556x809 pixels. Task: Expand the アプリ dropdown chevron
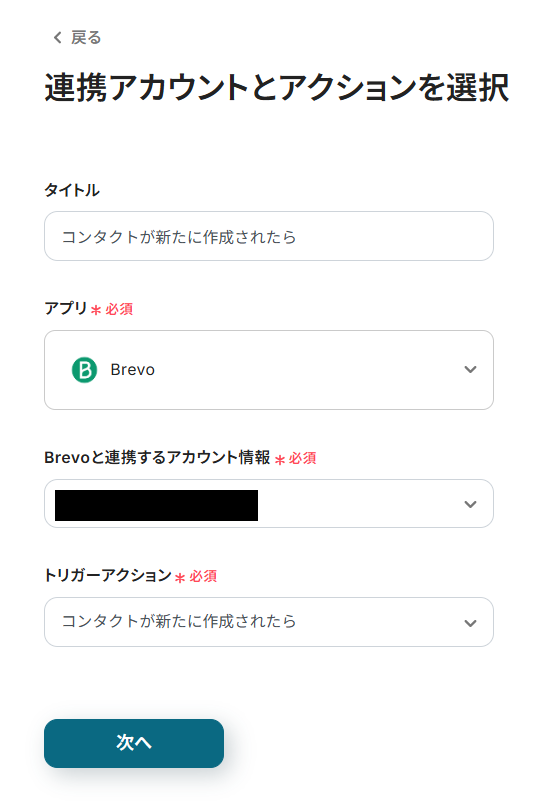[x=470, y=369]
